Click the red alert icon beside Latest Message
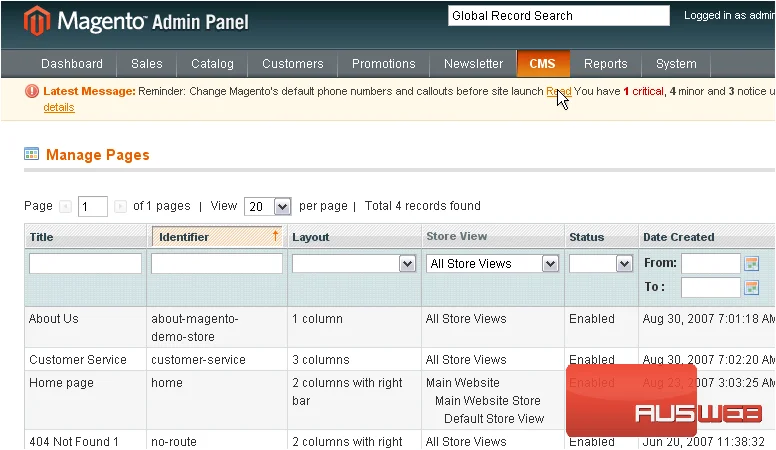Viewport: 776px width, 450px height. [x=32, y=91]
